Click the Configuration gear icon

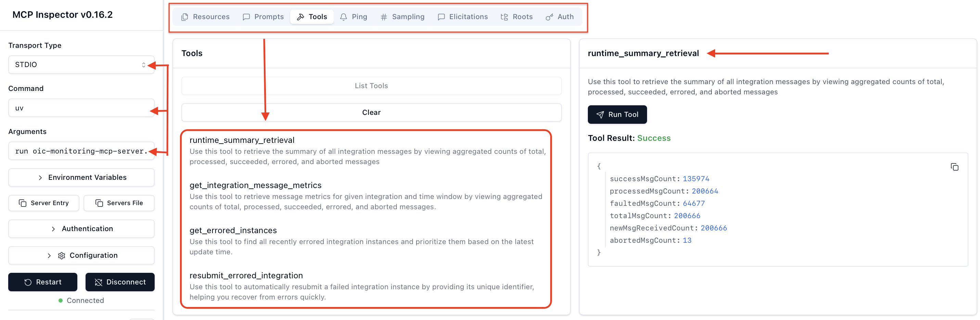click(62, 255)
